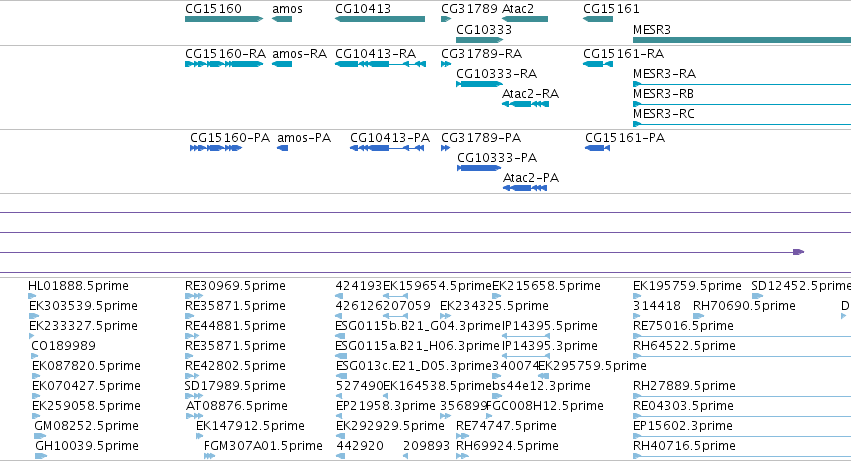This screenshot has height=461, width=851.
Task: Select the AT08876.5prime EST label
Action: (237, 407)
